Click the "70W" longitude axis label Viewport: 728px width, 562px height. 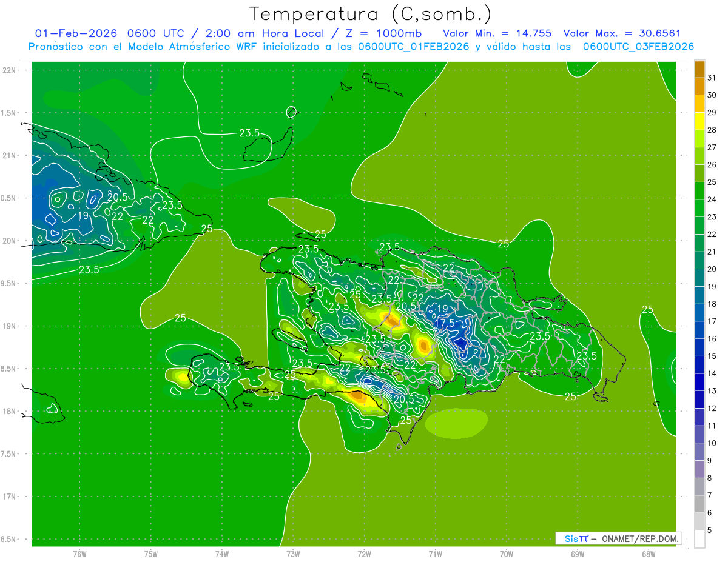(x=507, y=554)
